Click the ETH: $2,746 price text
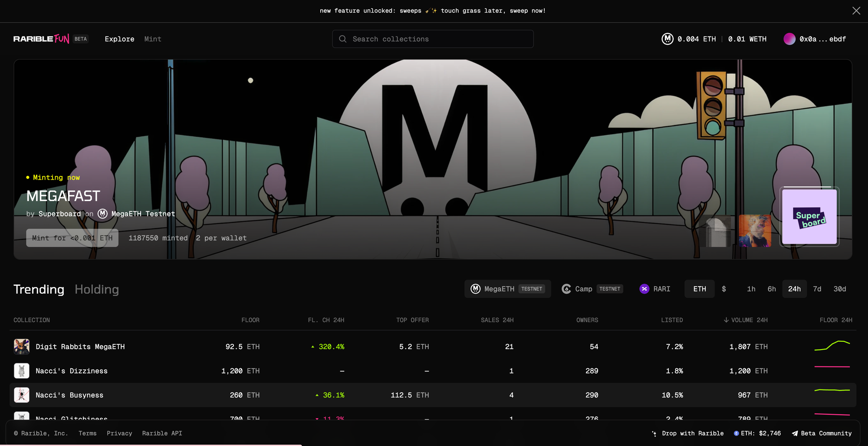868x446 pixels. 761,433
